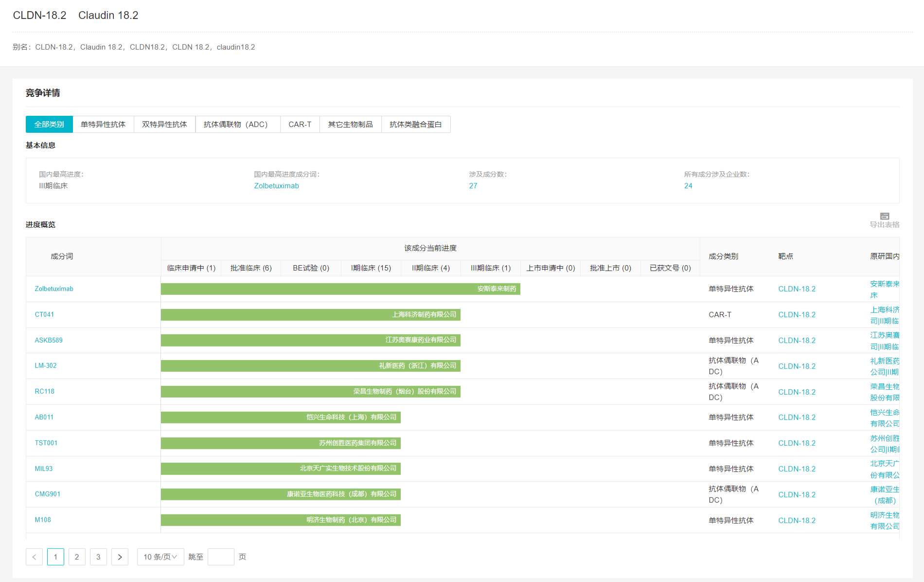Go to page 1
The image size is (924, 582).
coord(55,557)
